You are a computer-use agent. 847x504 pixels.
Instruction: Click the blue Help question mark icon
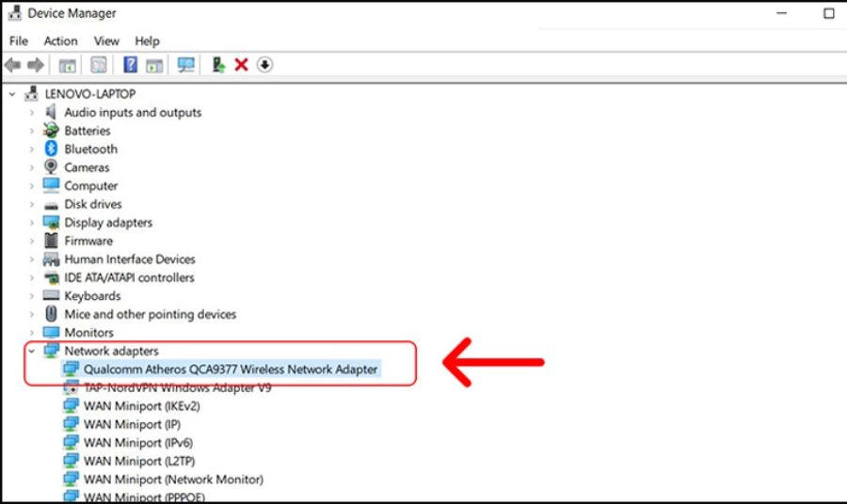(130, 65)
